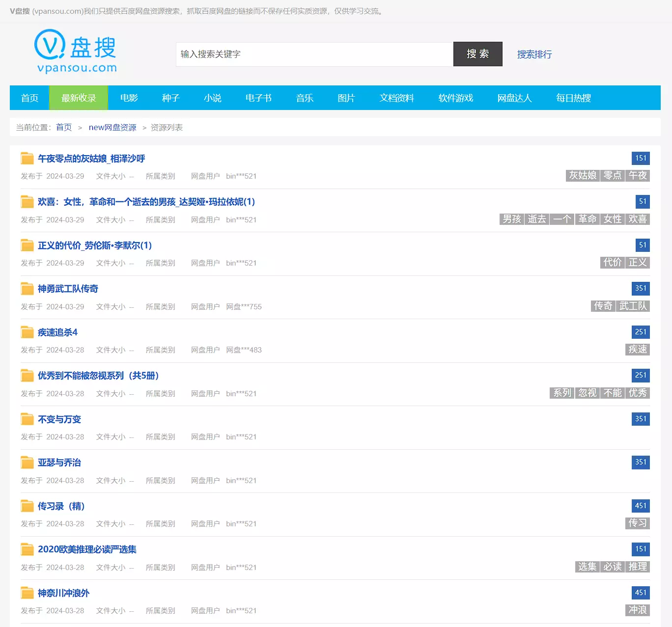Select folder icon beside 神奈川冲浪外

tap(27, 593)
